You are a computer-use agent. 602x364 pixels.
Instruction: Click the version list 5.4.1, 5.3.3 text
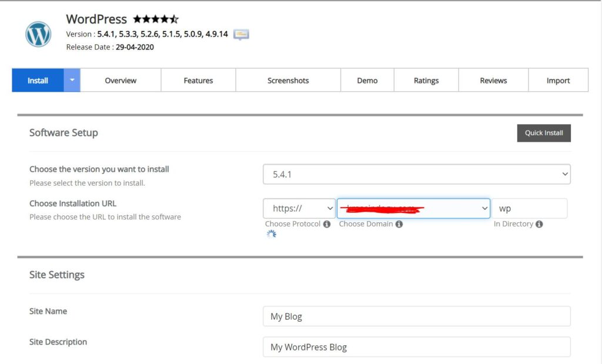[x=162, y=34]
